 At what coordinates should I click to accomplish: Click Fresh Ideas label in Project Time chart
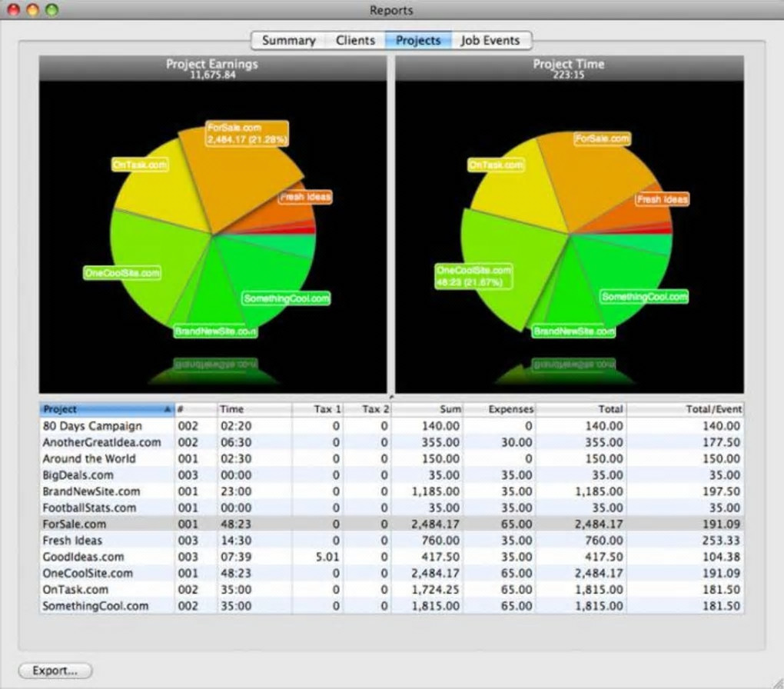663,199
